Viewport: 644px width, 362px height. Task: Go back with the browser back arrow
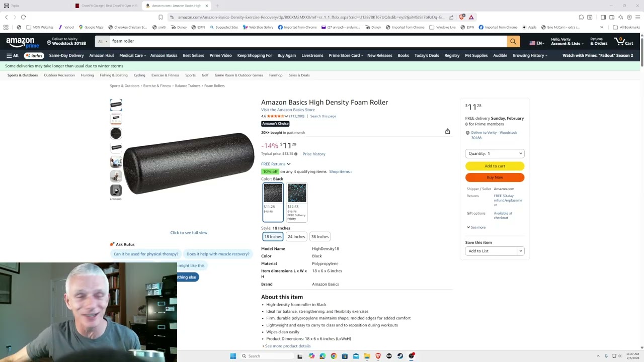click(x=6, y=17)
